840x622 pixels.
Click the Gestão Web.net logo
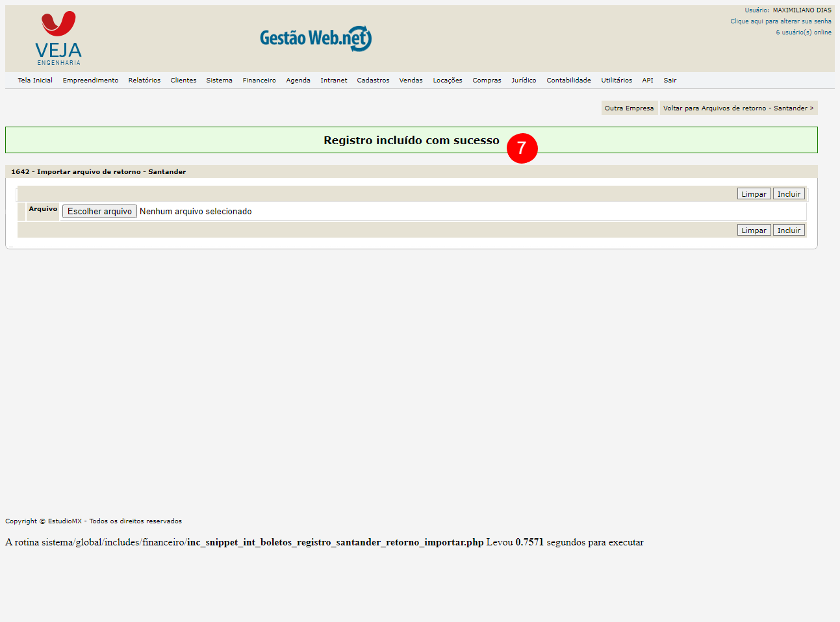click(x=316, y=38)
